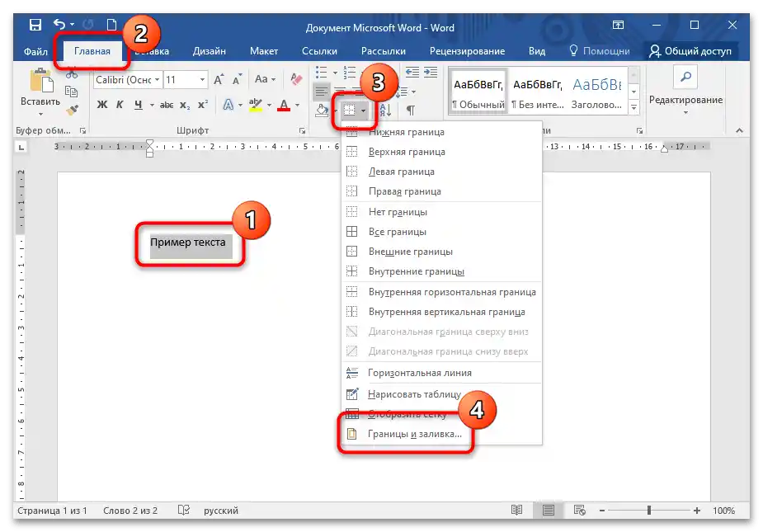
Task: Choose Границы и заливка... menu item
Action: pos(442,434)
